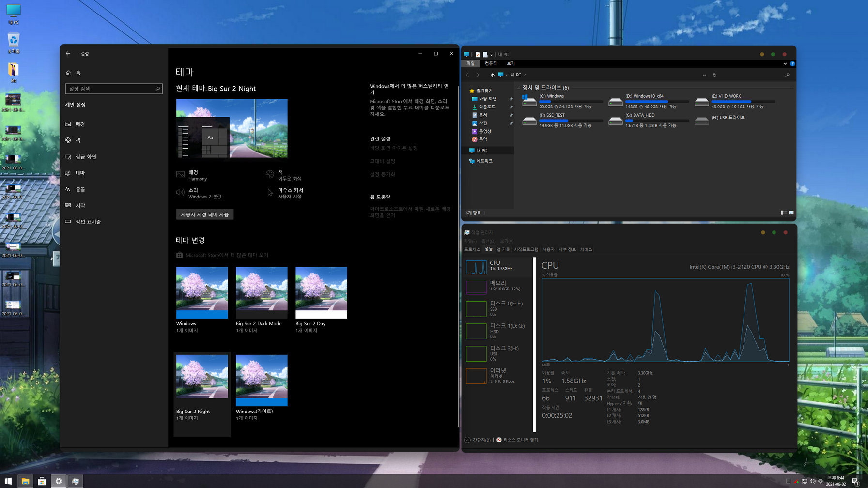This screenshot has width=868, height=488.
Task: Click the blue Explorer help icon
Action: coord(792,64)
